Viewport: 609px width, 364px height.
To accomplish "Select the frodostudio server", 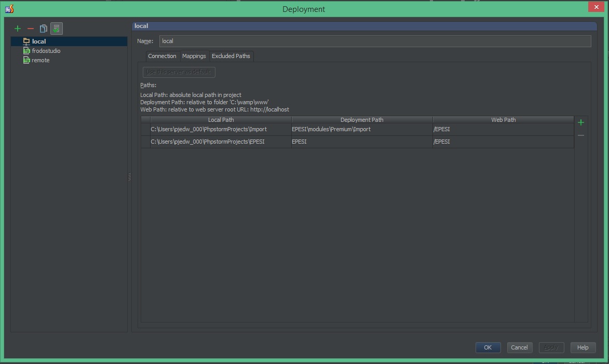I will click(46, 51).
